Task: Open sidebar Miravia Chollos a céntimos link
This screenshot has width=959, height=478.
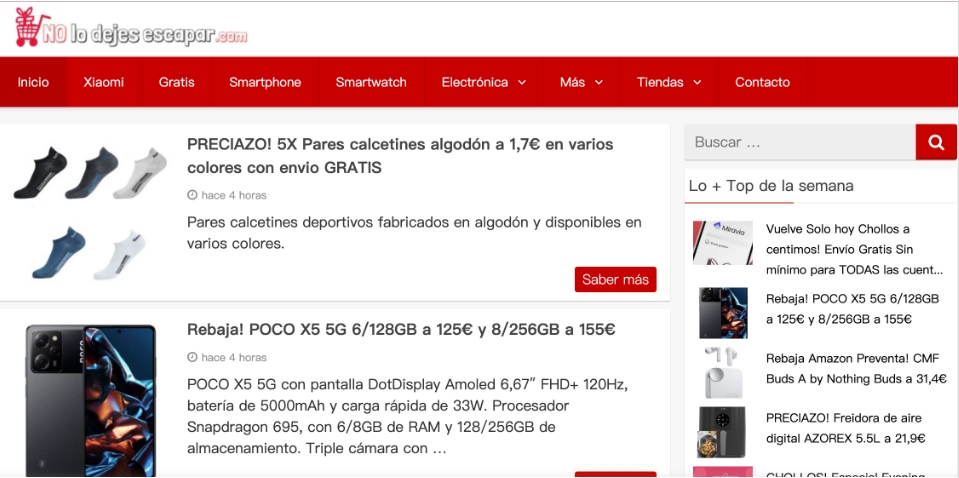Action: [x=854, y=249]
